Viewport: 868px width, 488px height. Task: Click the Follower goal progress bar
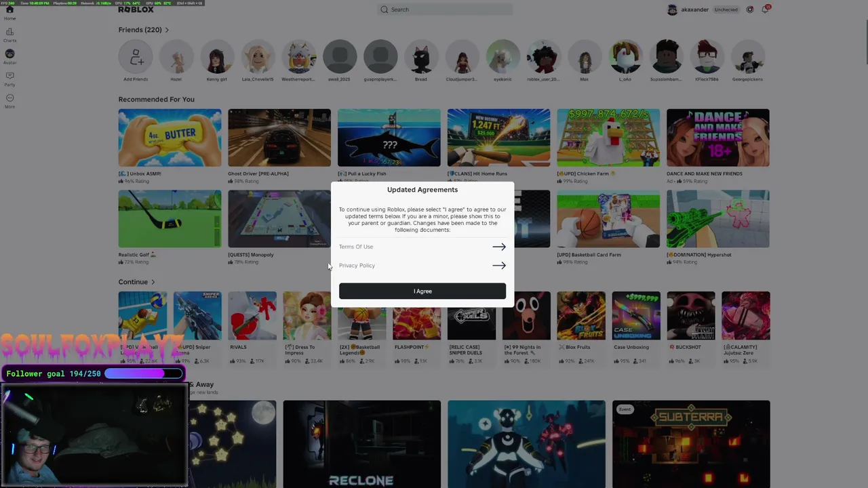pos(144,373)
